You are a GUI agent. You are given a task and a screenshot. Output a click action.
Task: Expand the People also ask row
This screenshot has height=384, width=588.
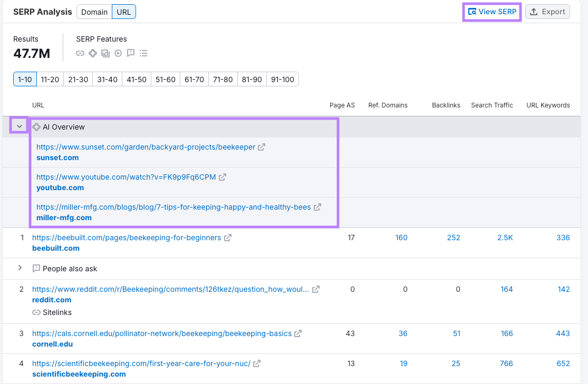coord(20,269)
